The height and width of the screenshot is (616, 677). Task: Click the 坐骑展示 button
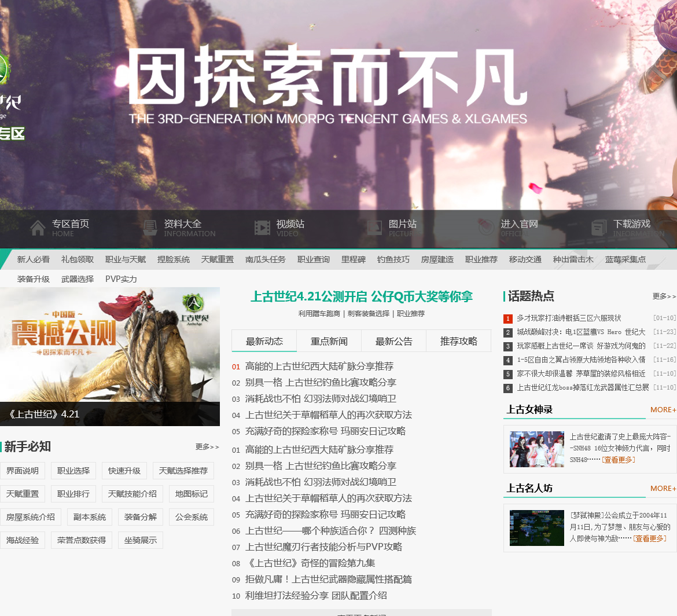pyautogui.click(x=141, y=540)
